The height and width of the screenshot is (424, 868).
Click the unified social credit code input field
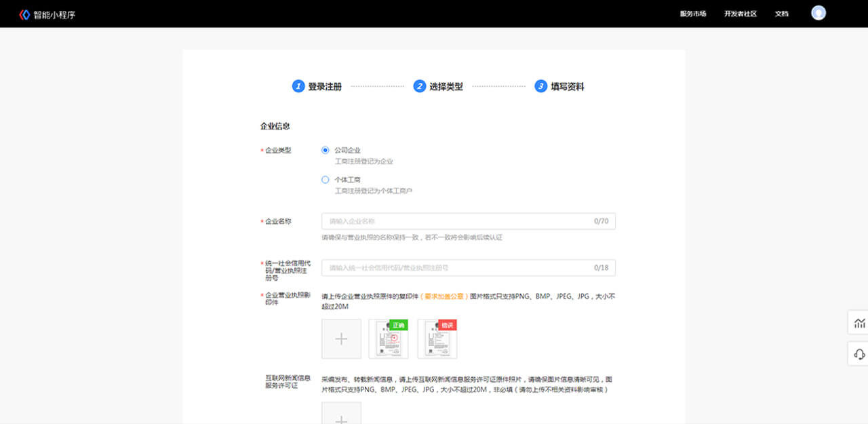[x=468, y=268]
